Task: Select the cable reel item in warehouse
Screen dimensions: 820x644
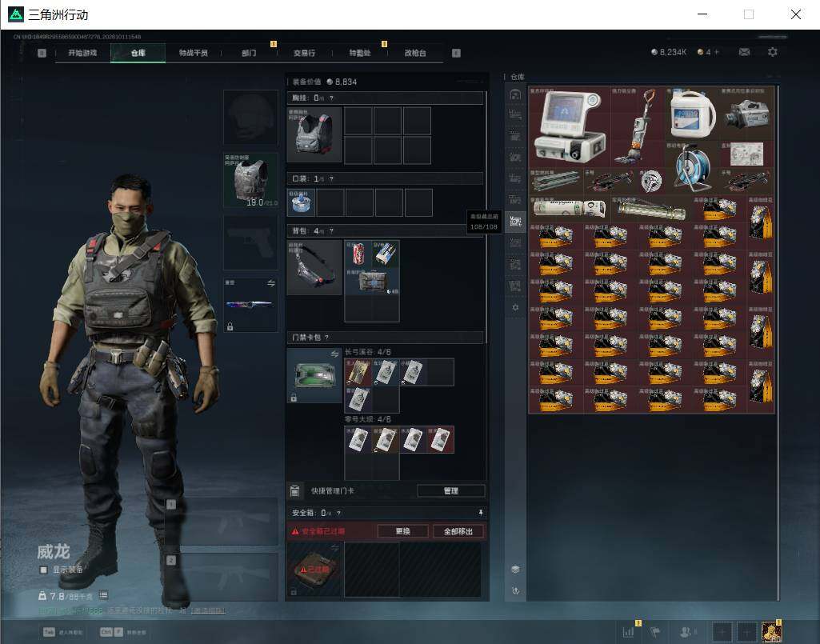Action: coord(692,168)
